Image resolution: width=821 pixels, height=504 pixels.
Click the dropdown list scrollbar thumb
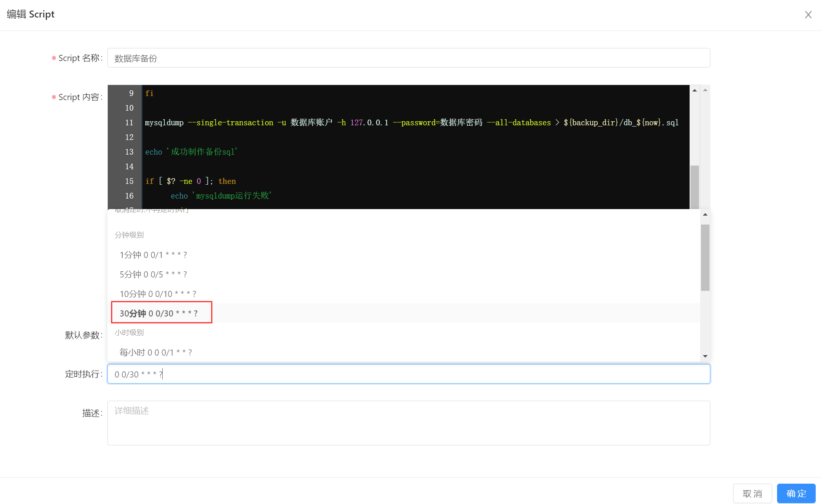705,257
